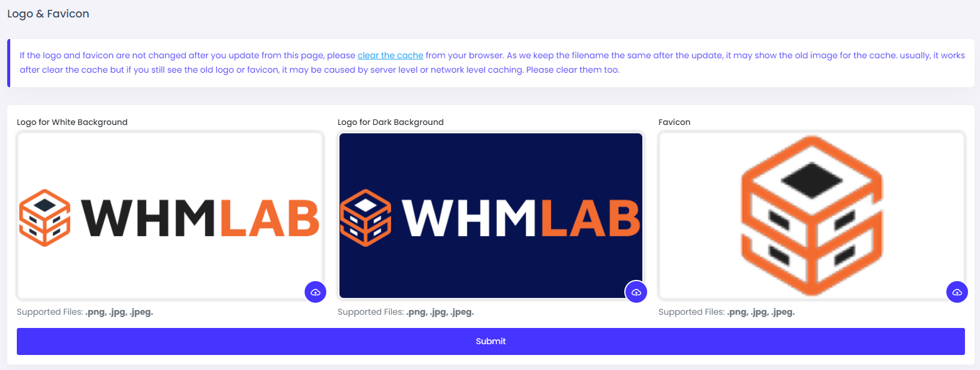Submit the logo and favicon changes
The width and height of the screenshot is (980, 370).
point(491,341)
